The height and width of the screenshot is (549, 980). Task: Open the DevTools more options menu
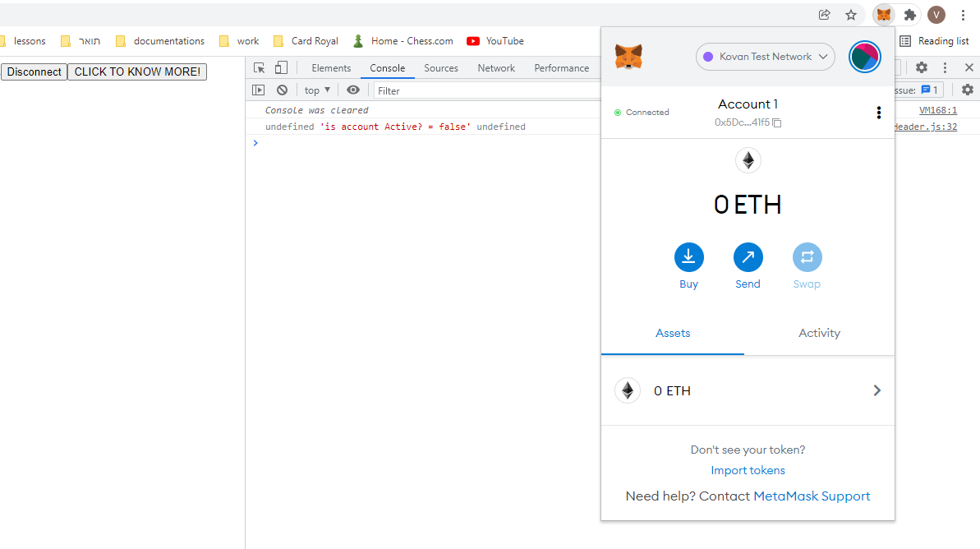tap(945, 67)
